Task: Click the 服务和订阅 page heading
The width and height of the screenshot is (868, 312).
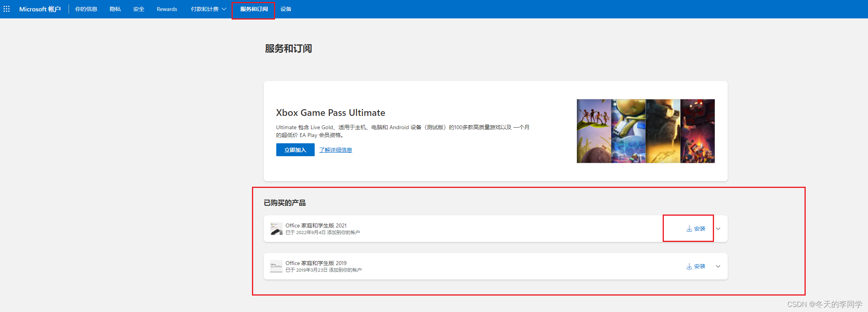Action: point(288,49)
